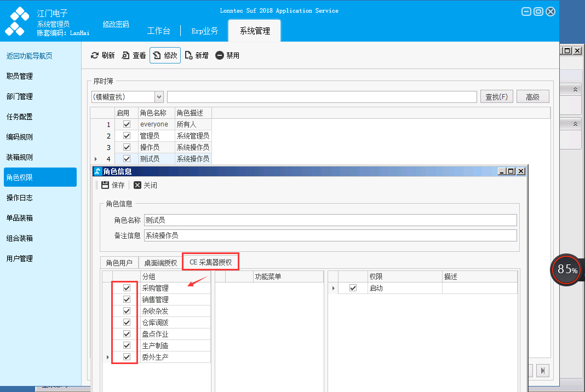This screenshot has width=585, height=392.
Task: Click the 角色信息 dialog title icon
Action: click(x=97, y=171)
